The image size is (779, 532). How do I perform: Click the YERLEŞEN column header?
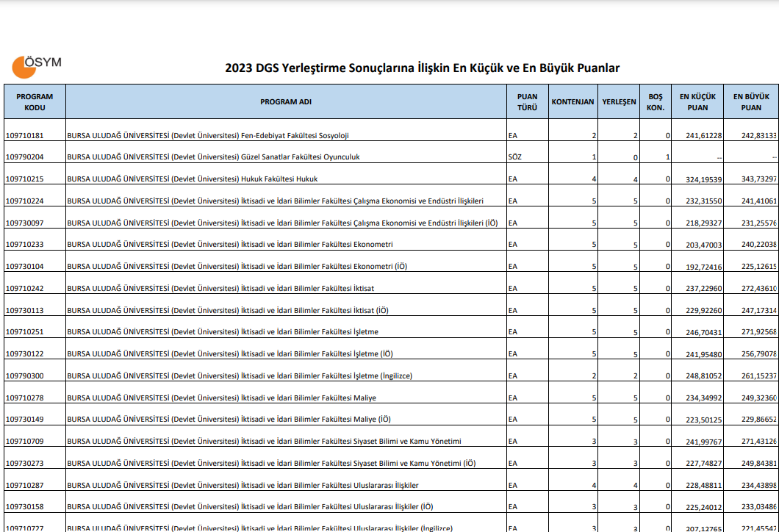pyautogui.click(x=619, y=102)
